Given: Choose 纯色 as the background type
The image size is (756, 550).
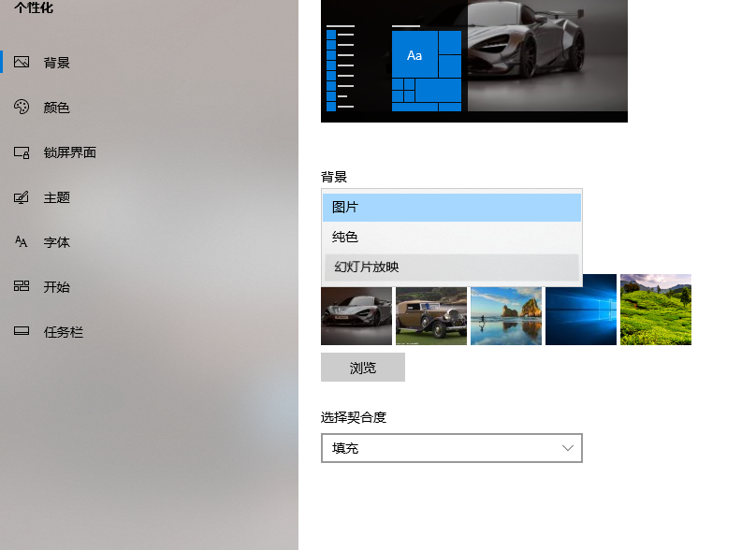Looking at the screenshot, I should pos(452,237).
